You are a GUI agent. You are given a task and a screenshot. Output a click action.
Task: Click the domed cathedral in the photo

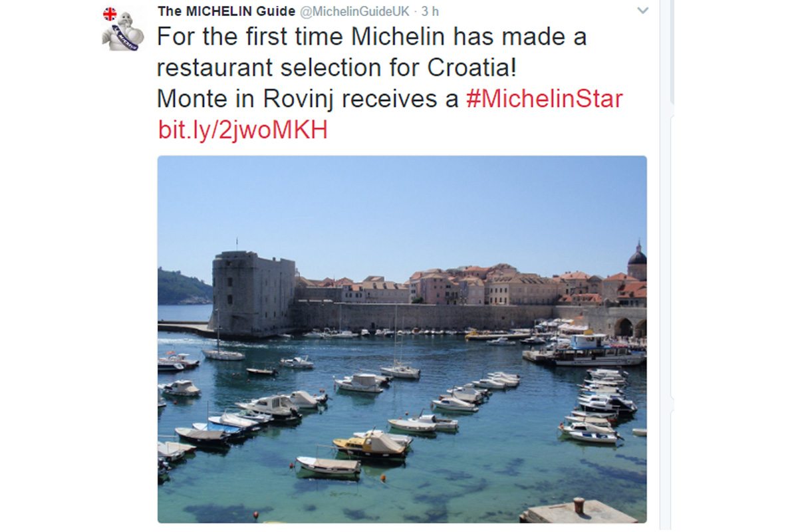(636, 261)
